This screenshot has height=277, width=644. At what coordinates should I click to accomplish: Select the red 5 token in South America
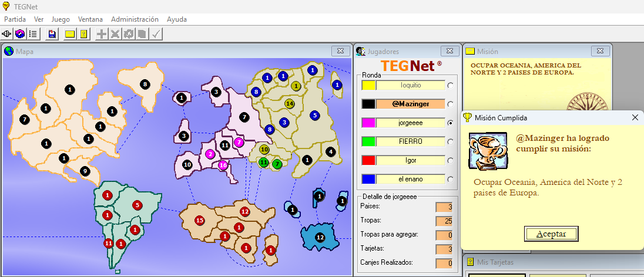click(x=137, y=205)
